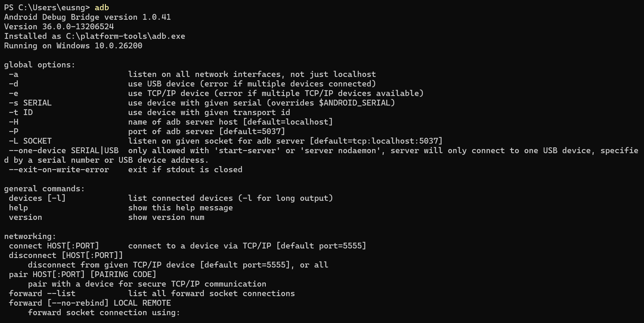Click the help command entry

click(18, 208)
